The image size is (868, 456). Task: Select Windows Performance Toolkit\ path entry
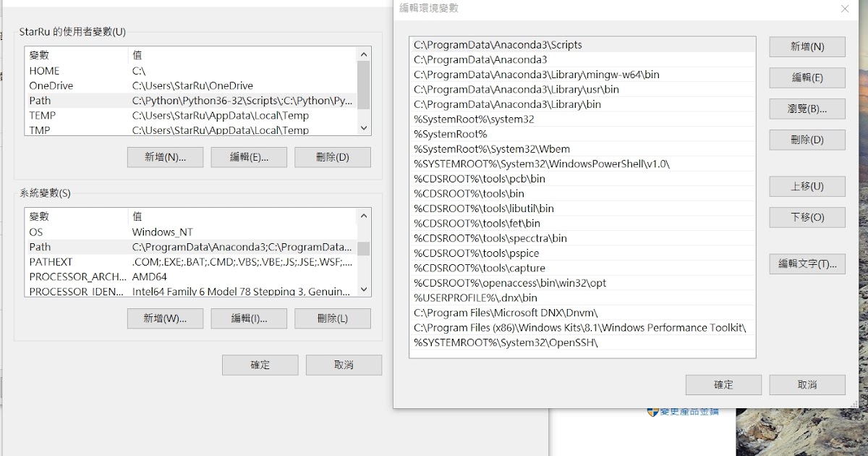coord(582,327)
